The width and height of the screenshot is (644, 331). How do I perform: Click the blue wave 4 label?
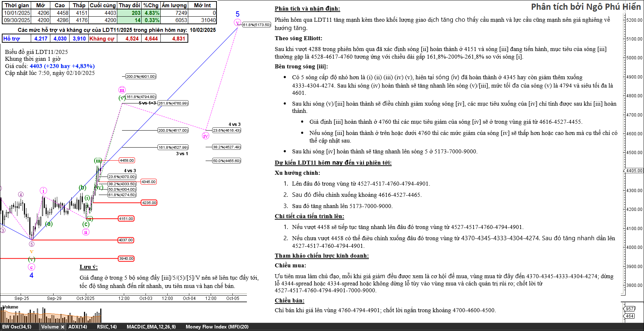click(x=31, y=276)
